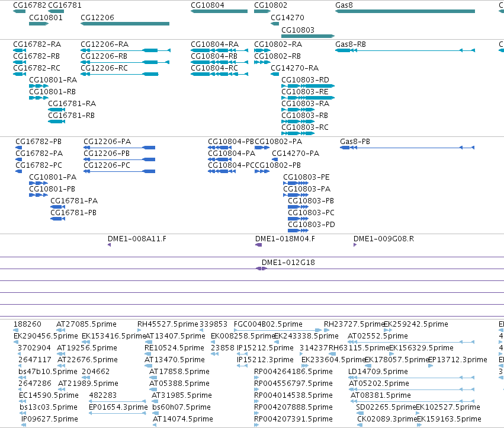Click the CG10803-RC transcript label
Viewport: 504px width, 428px height.
click(x=305, y=127)
